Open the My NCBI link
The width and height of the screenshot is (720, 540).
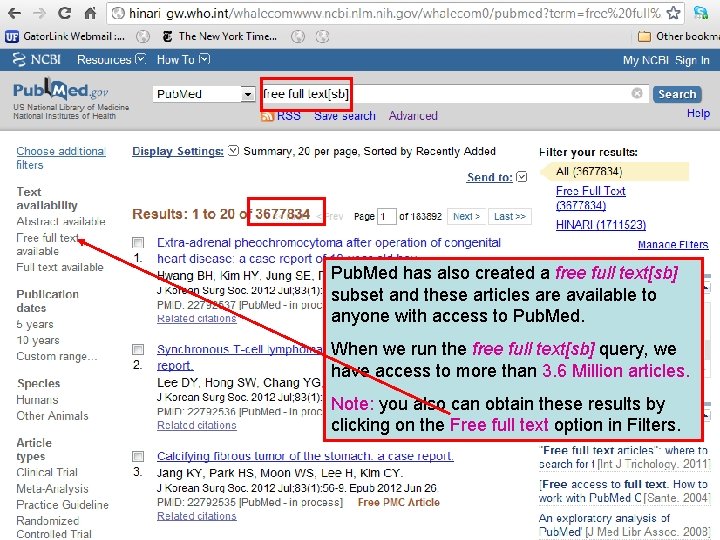tap(646, 60)
